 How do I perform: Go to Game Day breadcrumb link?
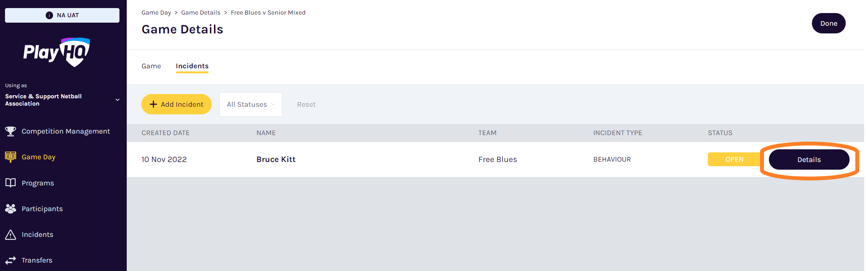click(156, 13)
